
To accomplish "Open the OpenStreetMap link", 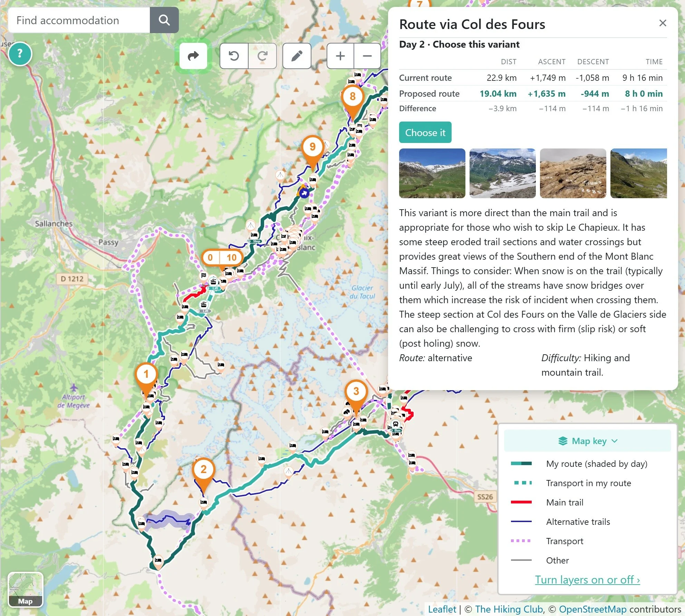I will pos(592,609).
